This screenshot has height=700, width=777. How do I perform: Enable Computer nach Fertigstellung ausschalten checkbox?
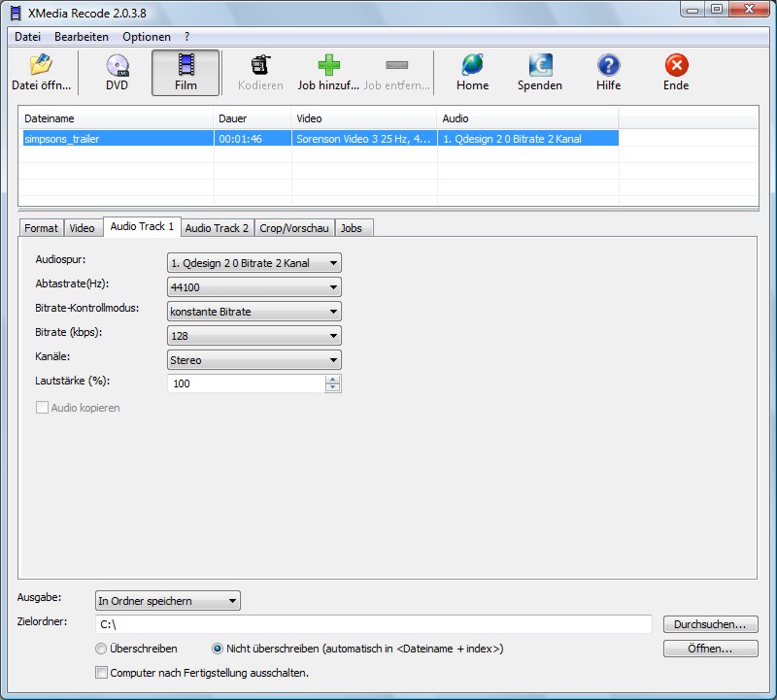(101, 672)
